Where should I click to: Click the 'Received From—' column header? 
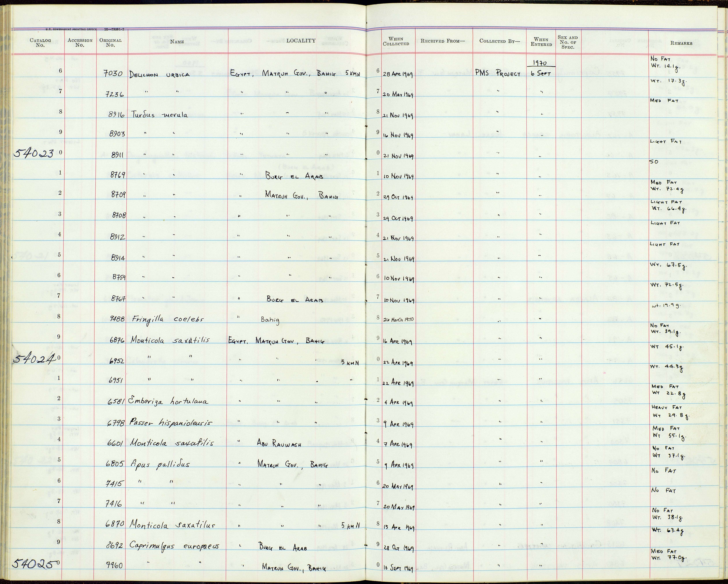442,41
